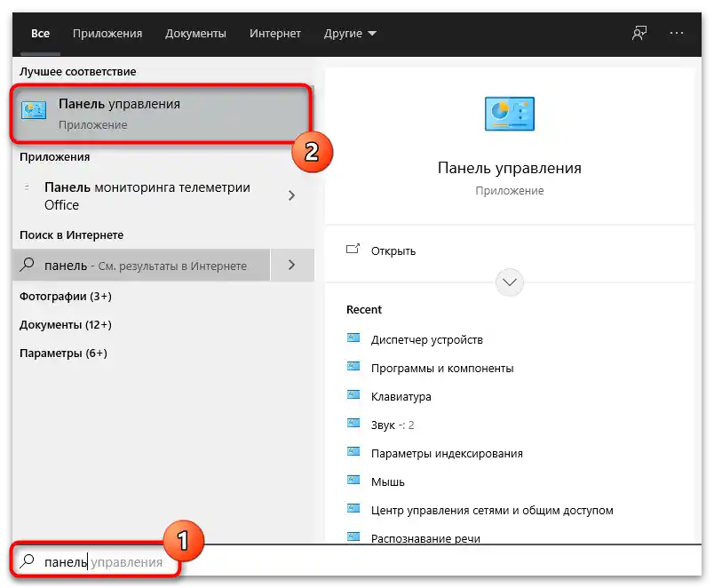Image resolution: width=714 pixels, height=588 pixels.
Task: Open Панель управления best match result
Action: pyautogui.click(x=163, y=114)
